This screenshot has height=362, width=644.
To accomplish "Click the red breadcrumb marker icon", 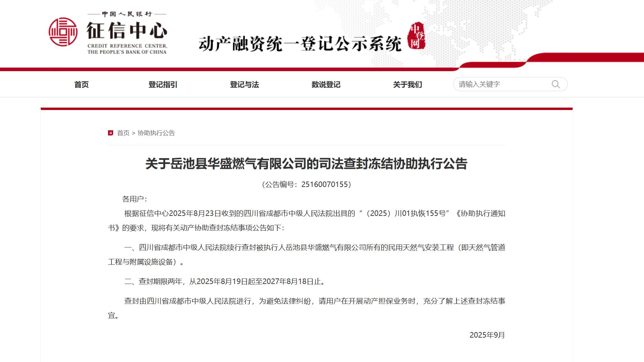I will click(111, 133).
